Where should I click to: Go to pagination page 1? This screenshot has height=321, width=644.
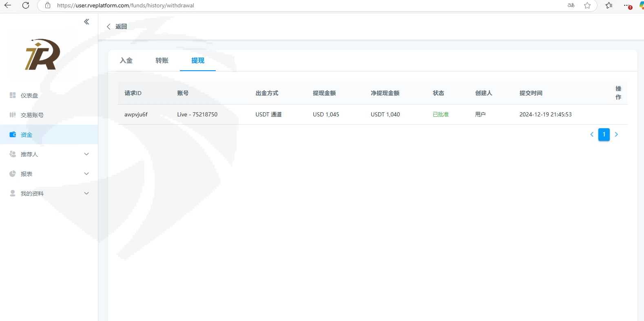click(604, 134)
